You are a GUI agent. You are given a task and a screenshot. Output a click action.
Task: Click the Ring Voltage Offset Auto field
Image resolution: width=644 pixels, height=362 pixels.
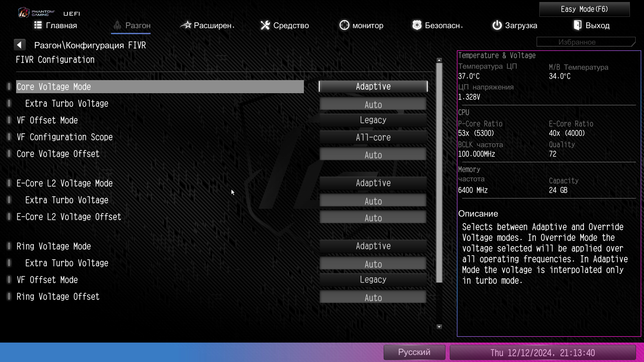(373, 297)
